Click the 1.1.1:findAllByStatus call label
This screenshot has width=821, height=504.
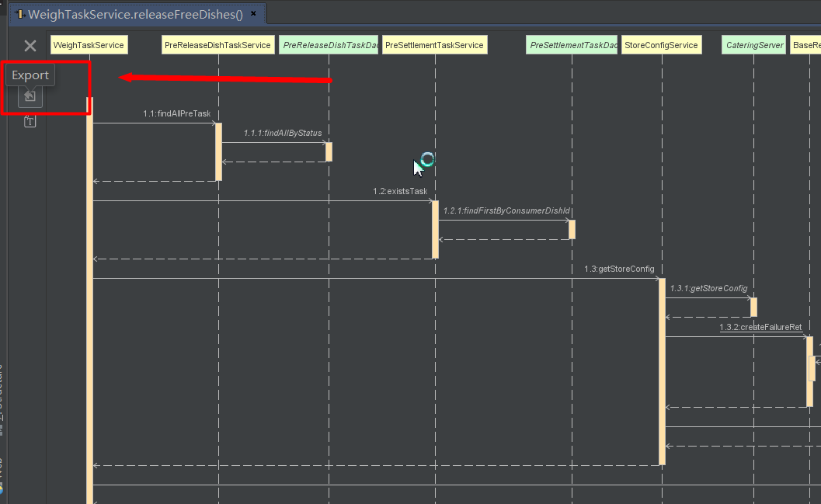tap(282, 133)
